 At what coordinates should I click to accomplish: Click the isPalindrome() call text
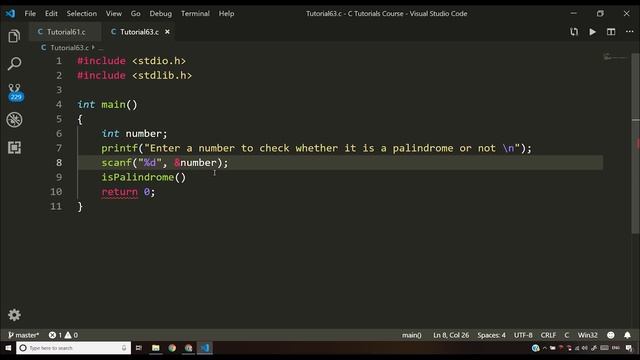click(144, 177)
